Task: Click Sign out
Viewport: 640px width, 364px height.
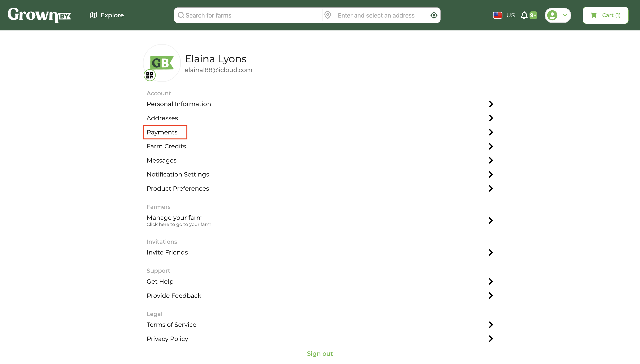Action: [320, 353]
